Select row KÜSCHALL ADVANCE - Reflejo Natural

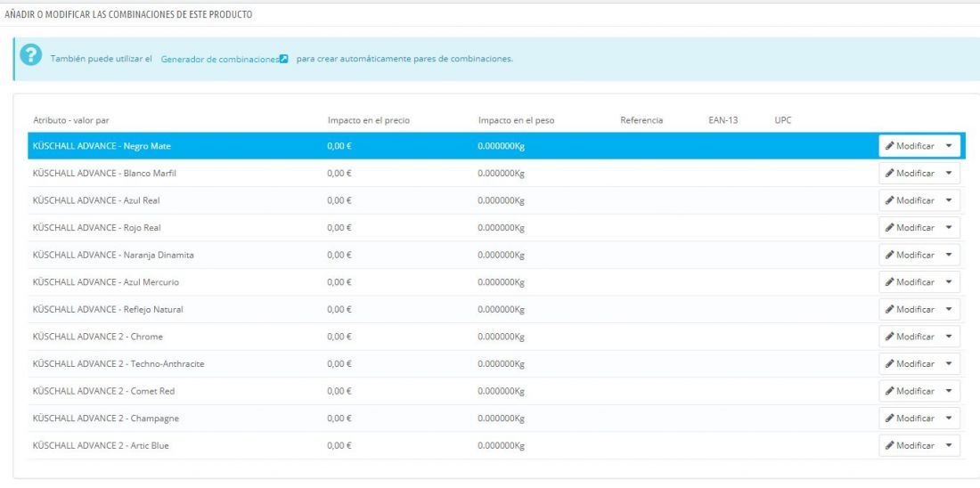click(x=496, y=309)
